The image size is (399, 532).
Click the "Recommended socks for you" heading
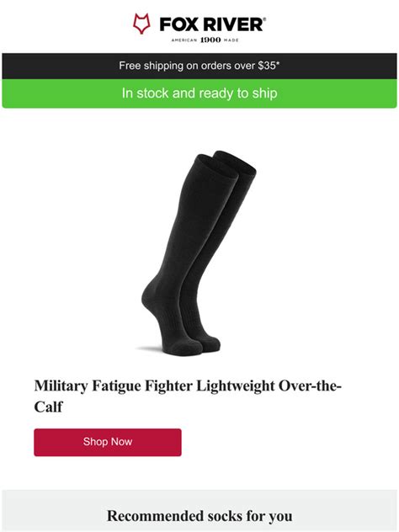tap(199, 516)
